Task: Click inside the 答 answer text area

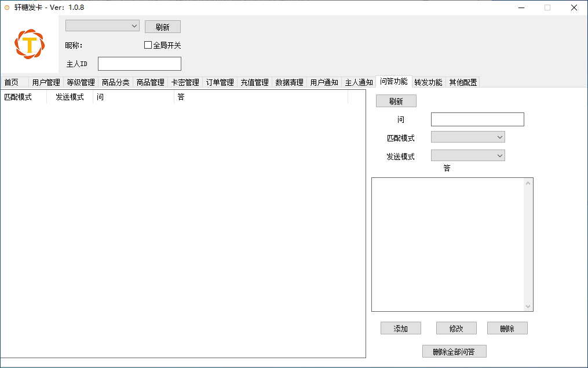Action: 448,245
